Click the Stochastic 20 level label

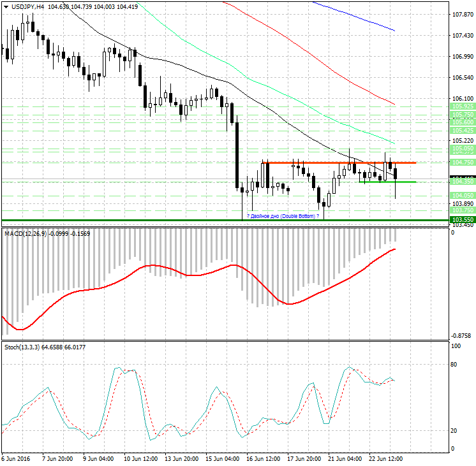[454, 430]
